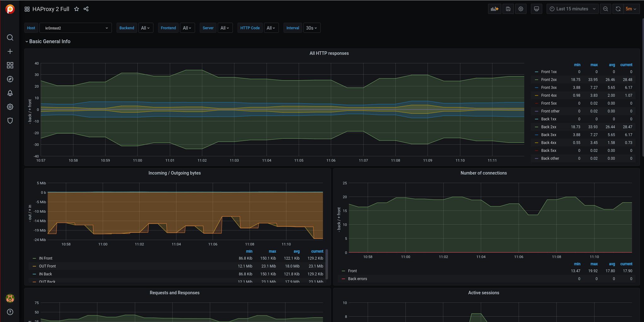The height and width of the screenshot is (322, 644).
Task: Click the Create plus icon
Action: 10,51
